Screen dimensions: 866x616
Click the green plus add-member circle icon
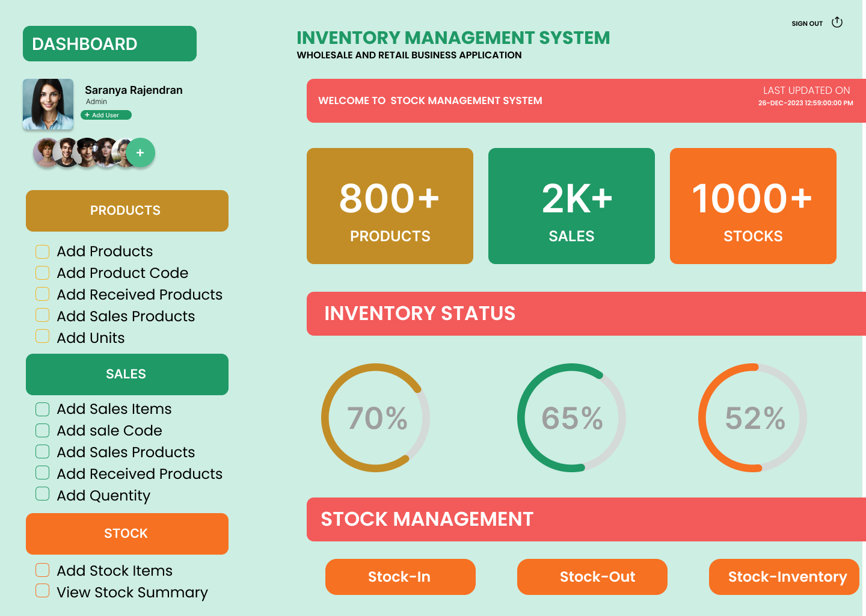(x=140, y=153)
